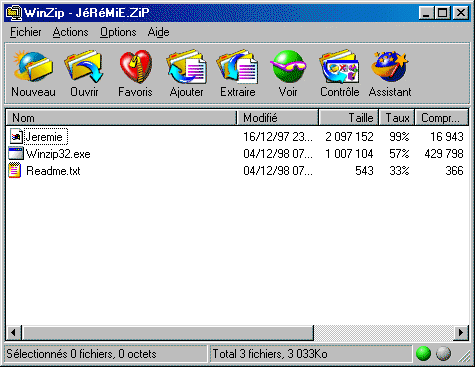
Task: Click compressed size 16 943
Action: click(447, 137)
